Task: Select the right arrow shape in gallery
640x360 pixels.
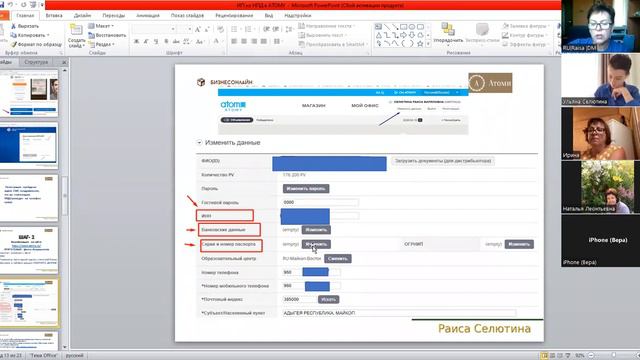Action: 403,35
